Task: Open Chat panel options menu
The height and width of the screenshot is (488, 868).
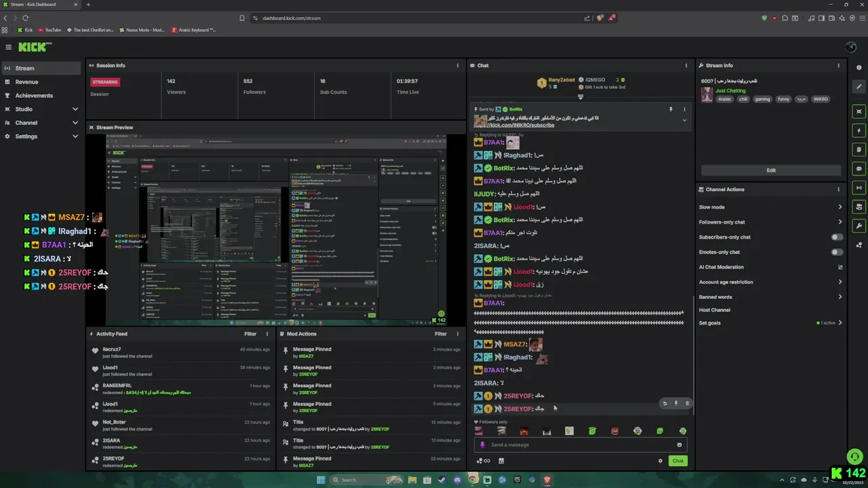Action: pyautogui.click(x=686, y=66)
